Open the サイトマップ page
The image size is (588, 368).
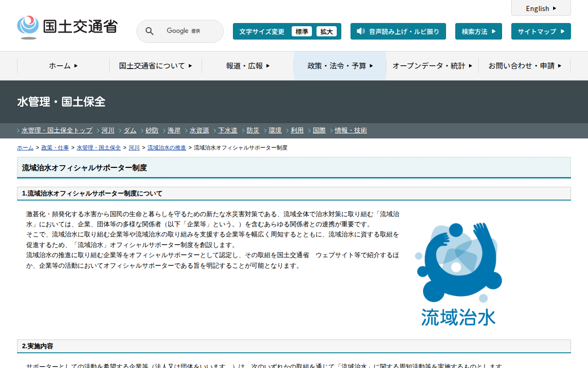pyautogui.click(x=541, y=32)
